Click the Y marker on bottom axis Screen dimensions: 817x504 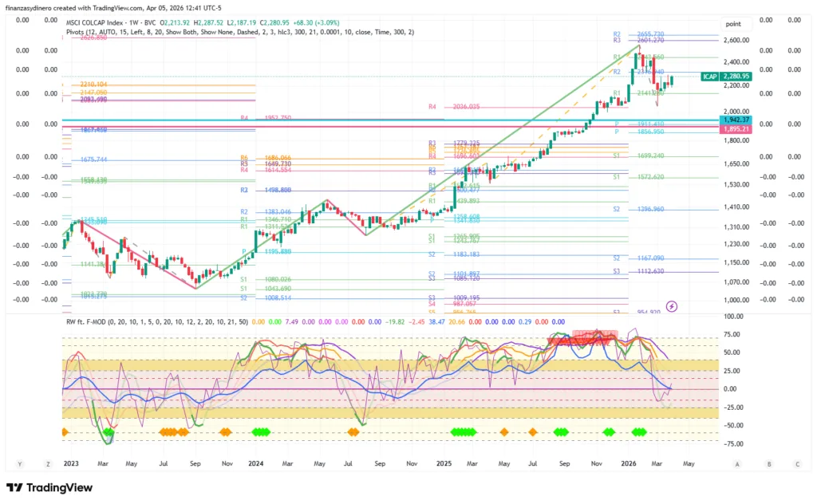coord(19,463)
